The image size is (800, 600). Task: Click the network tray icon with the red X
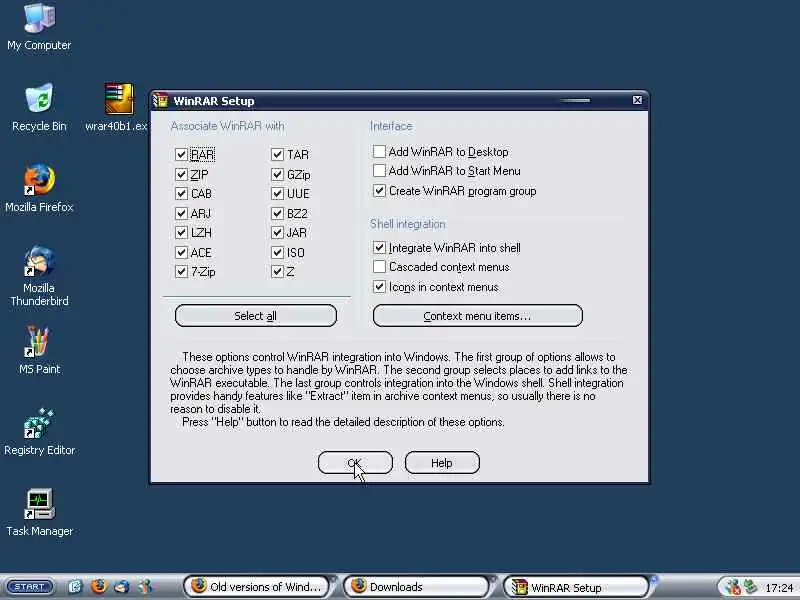click(x=733, y=587)
